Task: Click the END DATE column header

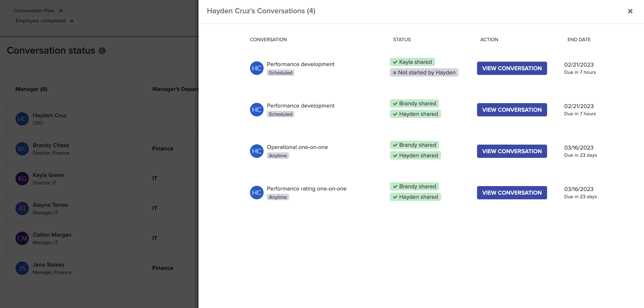Action: pyautogui.click(x=579, y=40)
